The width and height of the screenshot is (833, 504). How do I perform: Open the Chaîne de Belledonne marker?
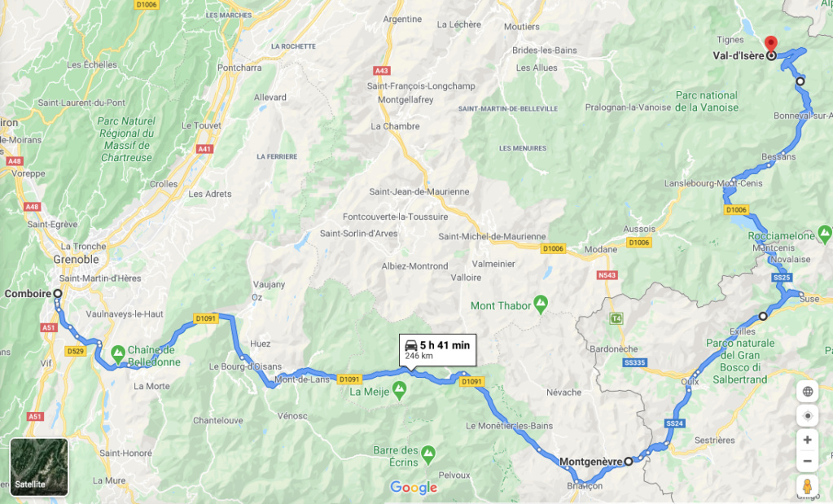click(x=117, y=352)
